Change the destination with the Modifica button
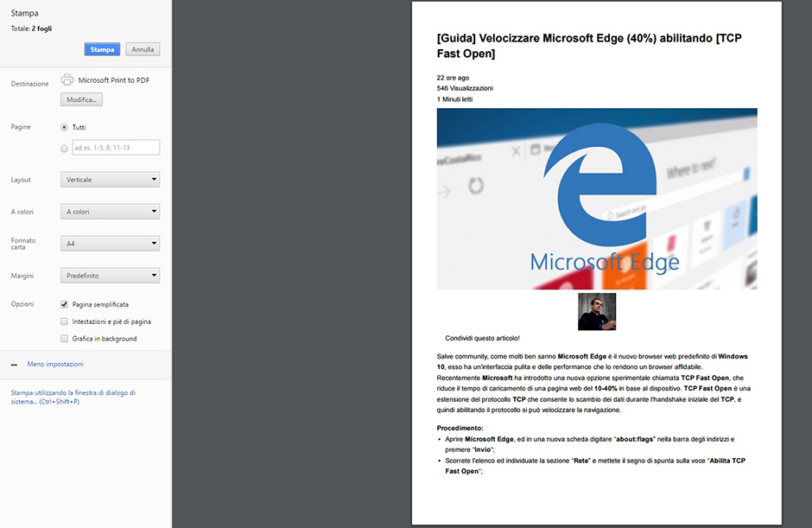 coord(81,99)
